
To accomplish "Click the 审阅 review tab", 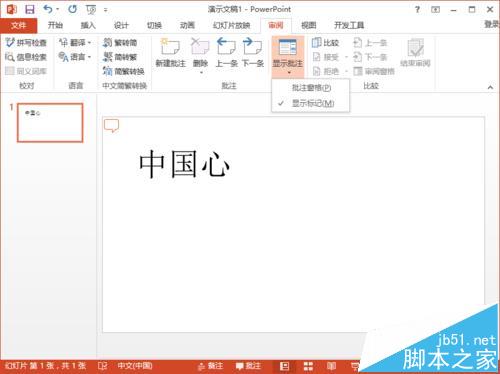I will pos(276,25).
